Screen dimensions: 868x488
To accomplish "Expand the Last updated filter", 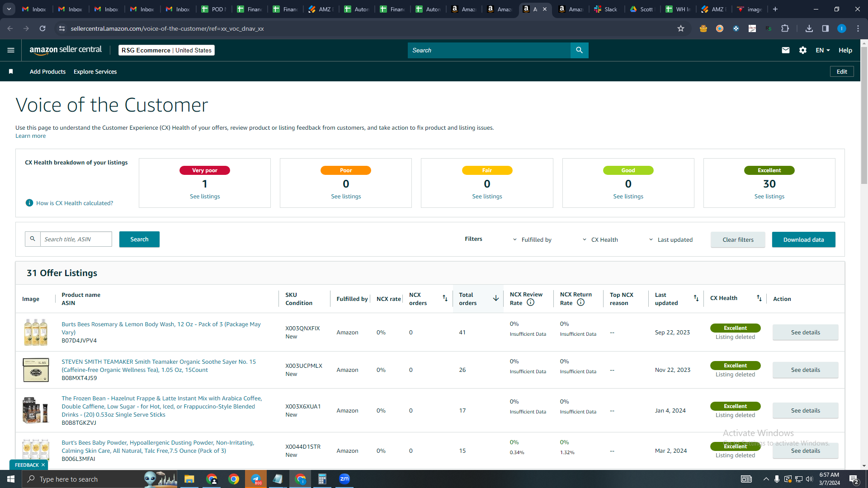I will [x=670, y=239].
